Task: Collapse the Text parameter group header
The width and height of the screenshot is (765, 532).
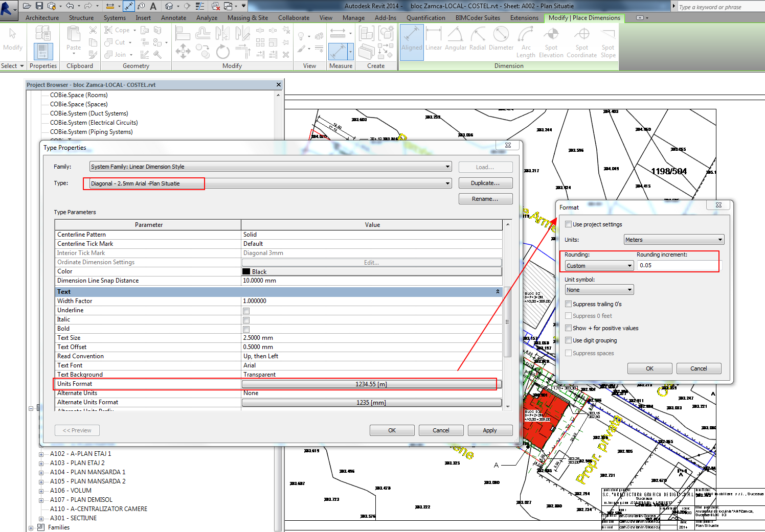Action: point(498,292)
